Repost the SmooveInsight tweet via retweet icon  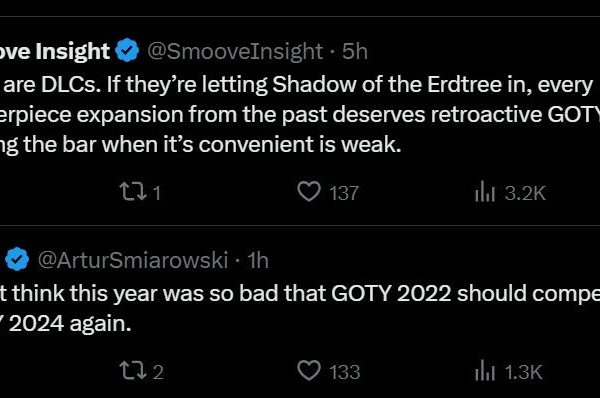(133, 192)
